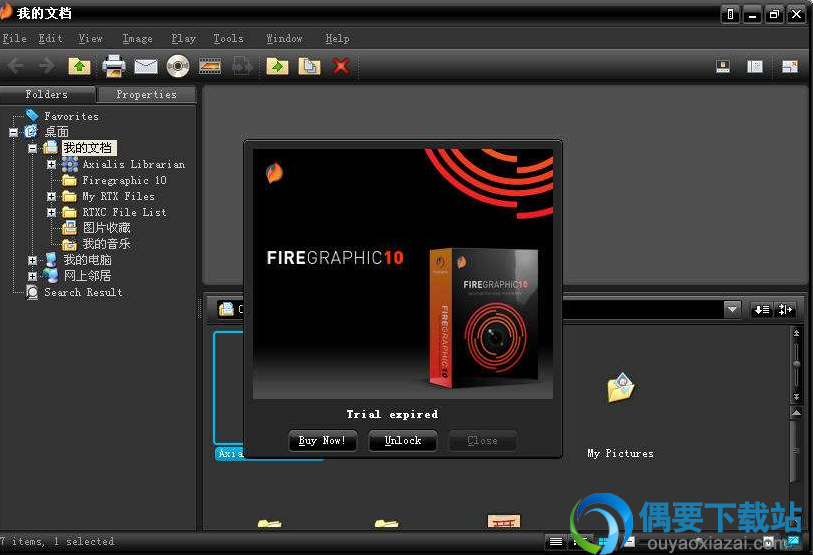Click the 网上邻居 network icon
Image resolution: width=813 pixels, height=555 pixels.
point(51,275)
